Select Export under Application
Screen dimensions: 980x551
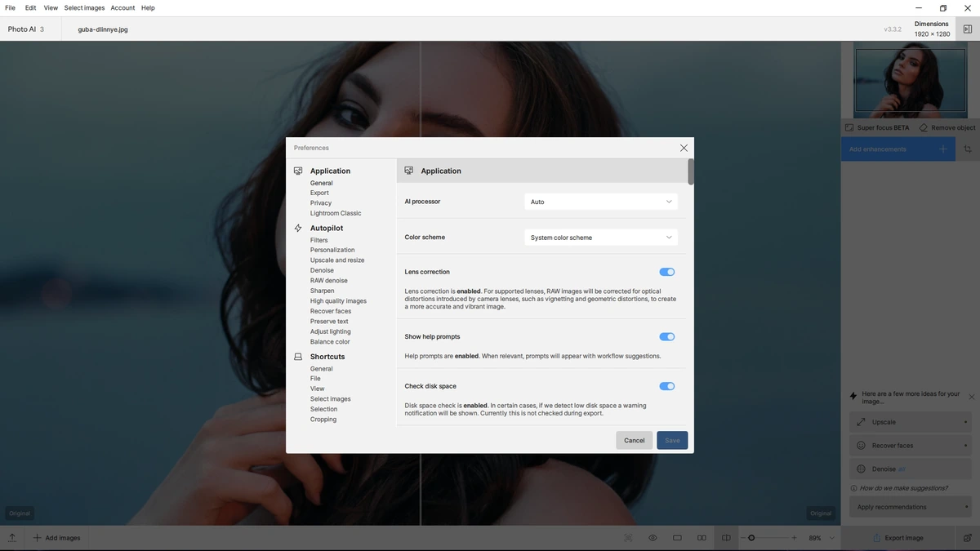pyautogui.click(x=319, y=193)
